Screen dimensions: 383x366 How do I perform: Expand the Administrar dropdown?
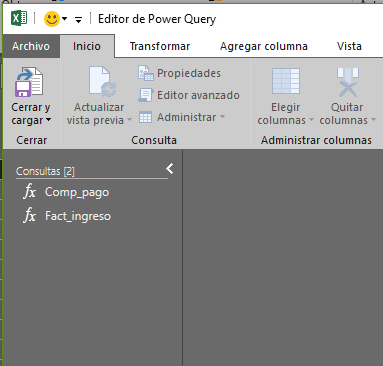(x=222, y=117)
